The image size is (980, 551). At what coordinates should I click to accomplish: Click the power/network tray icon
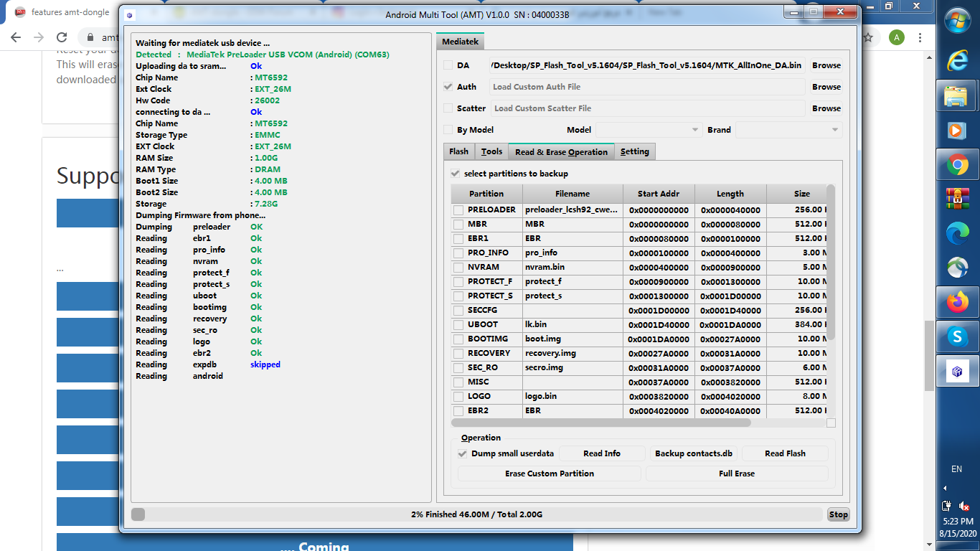[x=947, y=506]
